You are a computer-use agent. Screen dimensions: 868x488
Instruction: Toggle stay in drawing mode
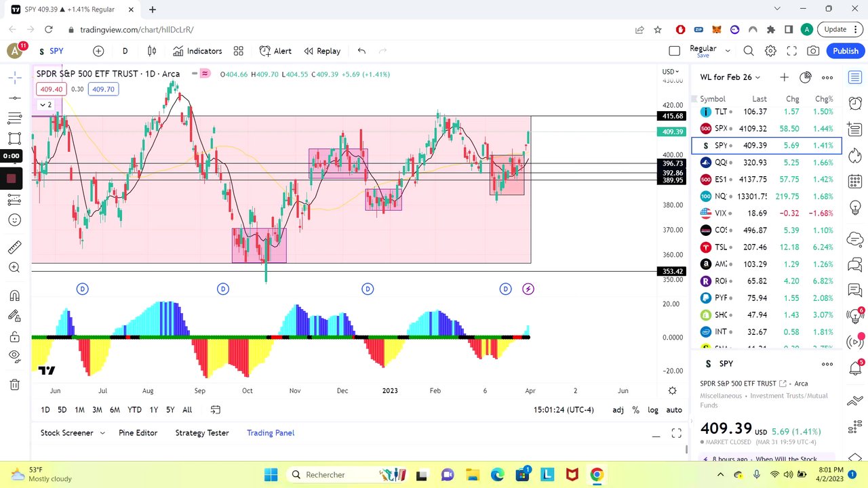point(15,316)
